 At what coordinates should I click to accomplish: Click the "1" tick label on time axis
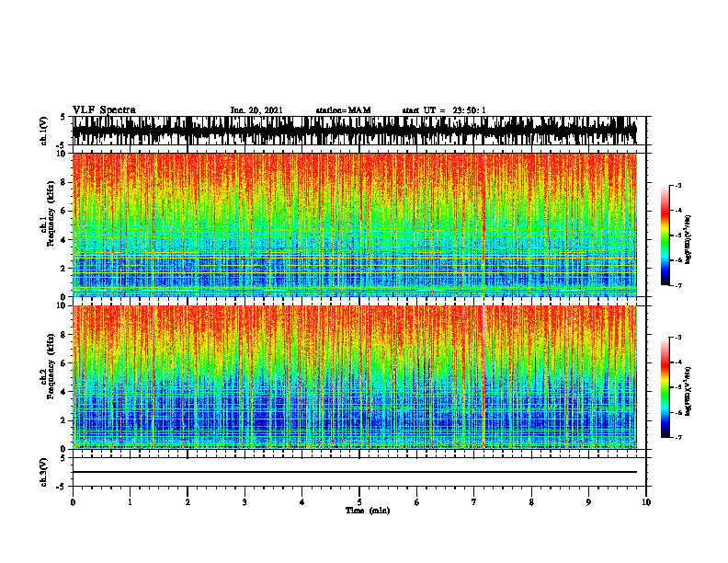pyautogui.click(x=130, y=502)
